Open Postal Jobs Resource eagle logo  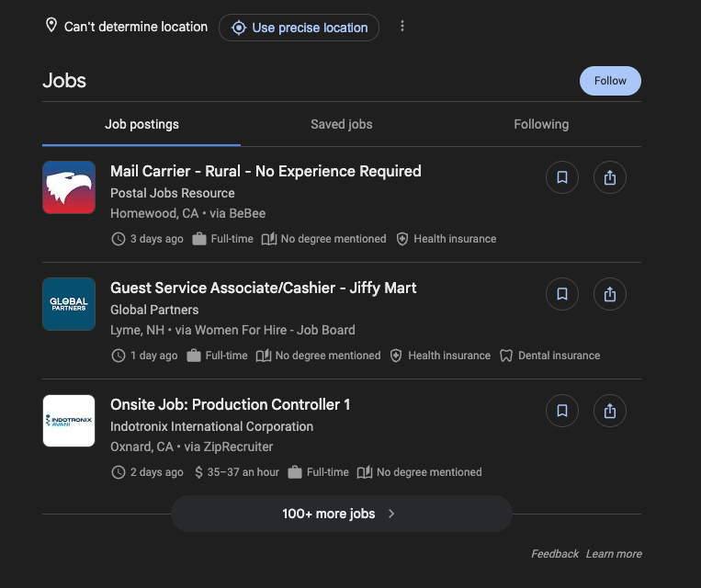69,187
